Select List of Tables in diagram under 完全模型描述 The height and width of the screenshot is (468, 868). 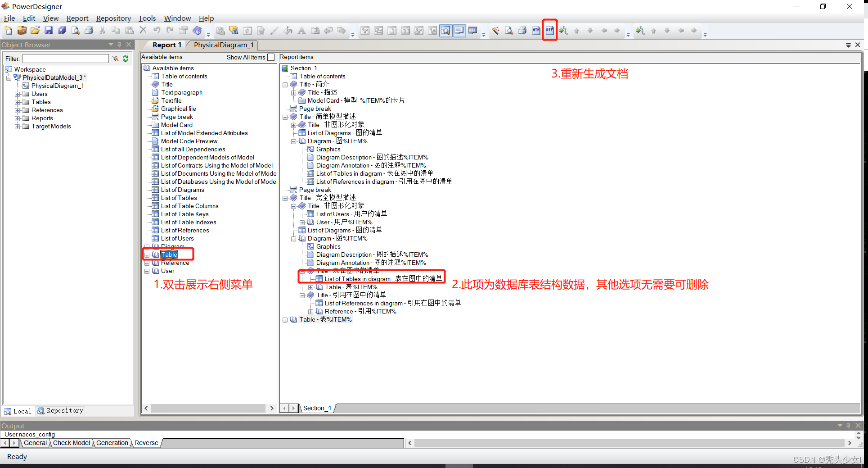pyautogui.click(x=383, y=279)
